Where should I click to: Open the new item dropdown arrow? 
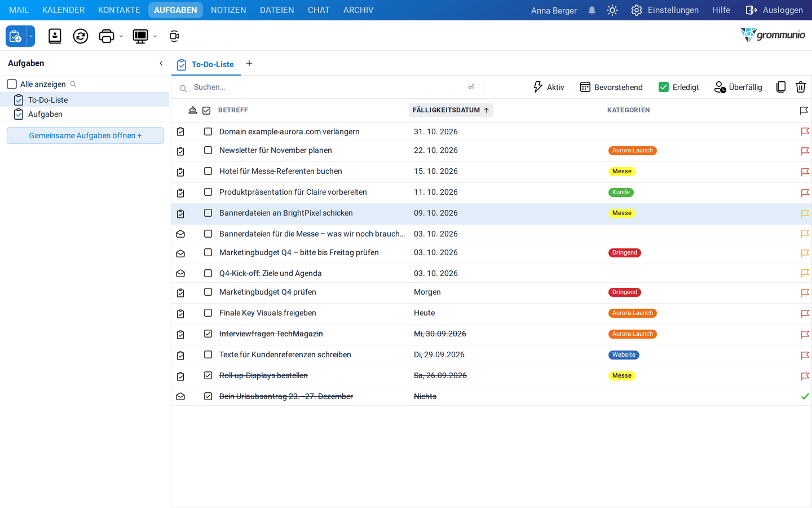click(31, 36)
